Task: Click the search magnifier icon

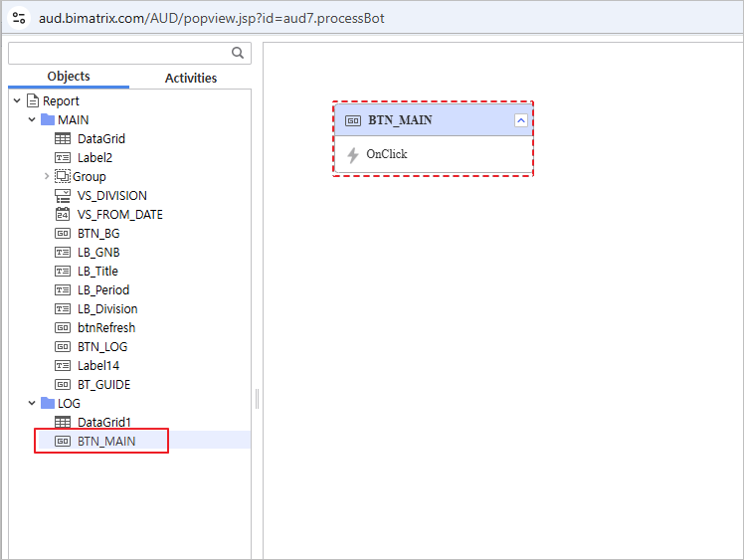Action: coord(238,54)
